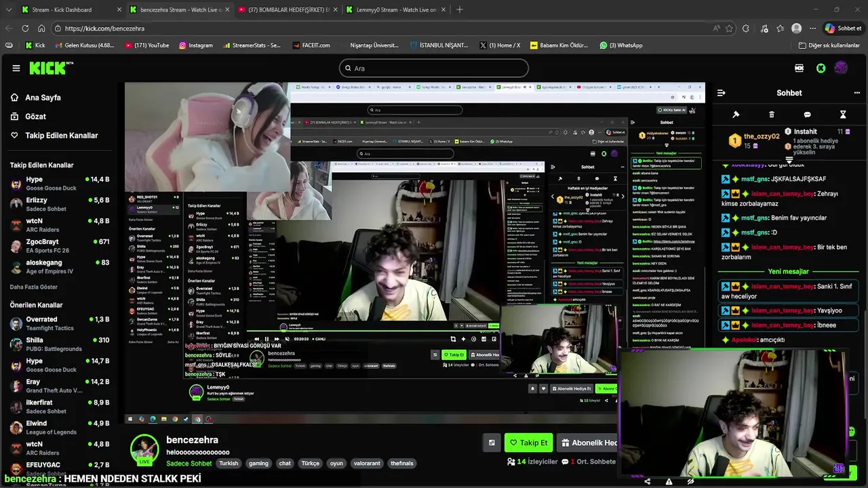Click the user avatar at top right
868x488 pixels.
841,68
